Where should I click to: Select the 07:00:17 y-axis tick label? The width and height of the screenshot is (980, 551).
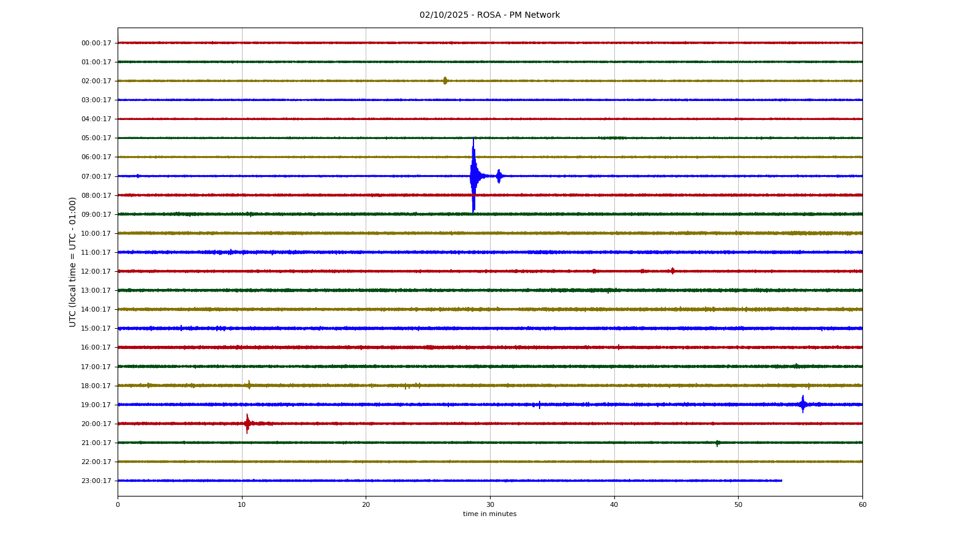point(96,176)
